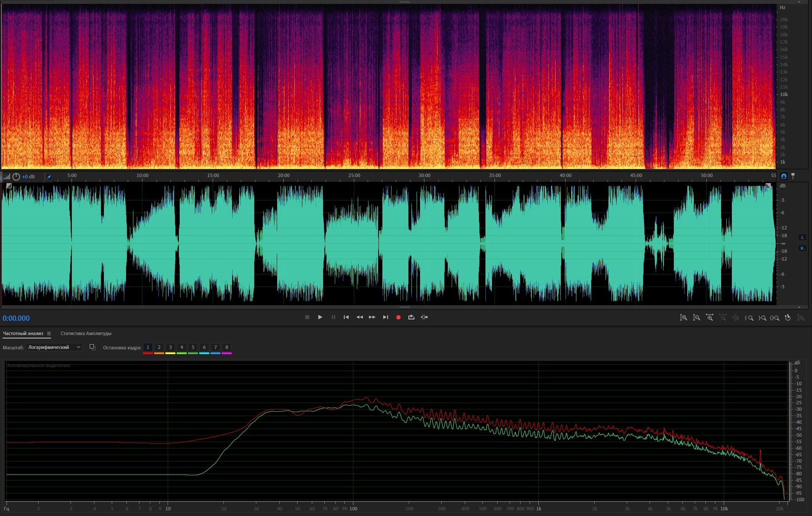Click the Fast Forward button
812x516 pixels.
(372, 317)
